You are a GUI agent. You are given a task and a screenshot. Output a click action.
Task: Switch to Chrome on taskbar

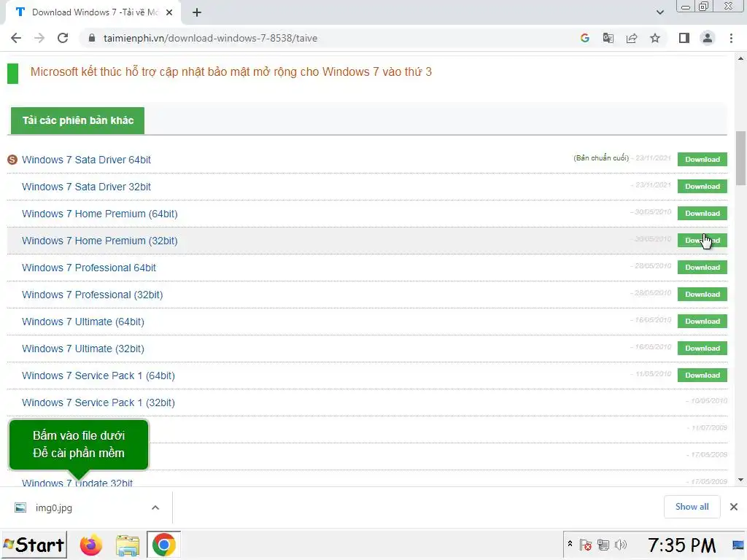click(x=163, y=545)
